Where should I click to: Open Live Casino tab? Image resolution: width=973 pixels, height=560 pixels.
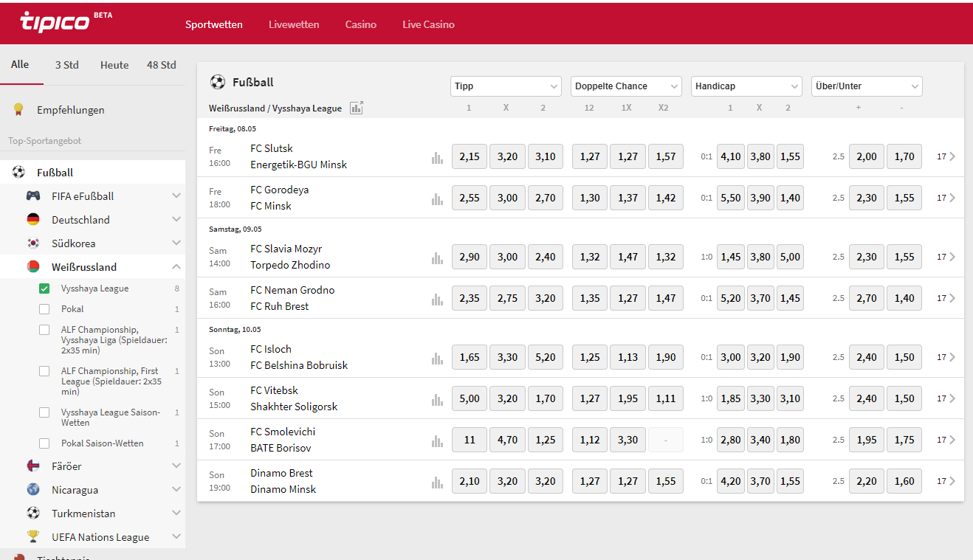point(428,24)
